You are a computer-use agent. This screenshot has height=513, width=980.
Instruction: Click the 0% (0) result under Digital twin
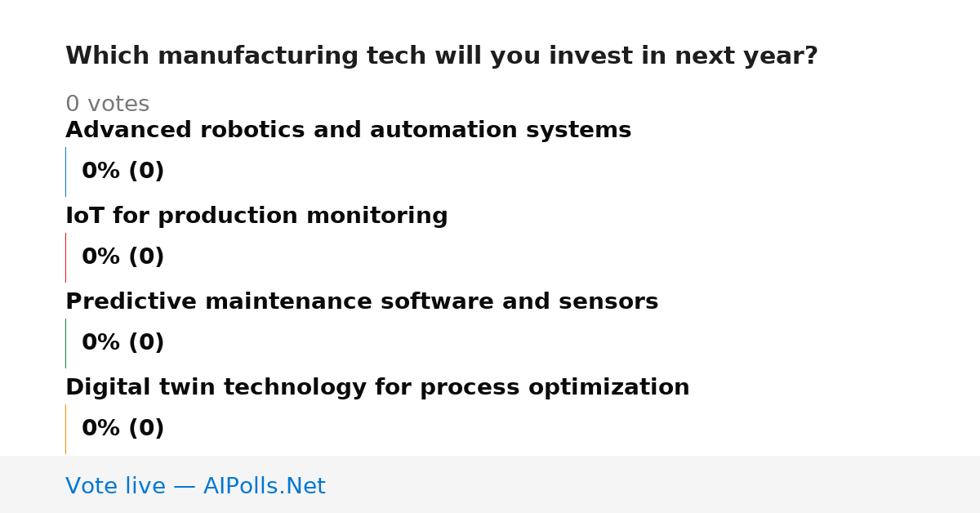click(122, 429)
